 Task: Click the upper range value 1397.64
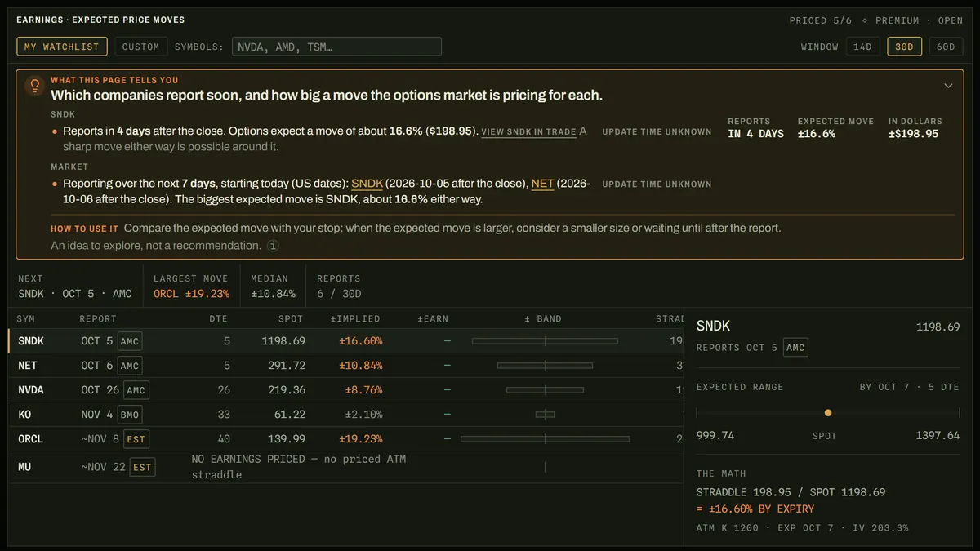point(938,435)
